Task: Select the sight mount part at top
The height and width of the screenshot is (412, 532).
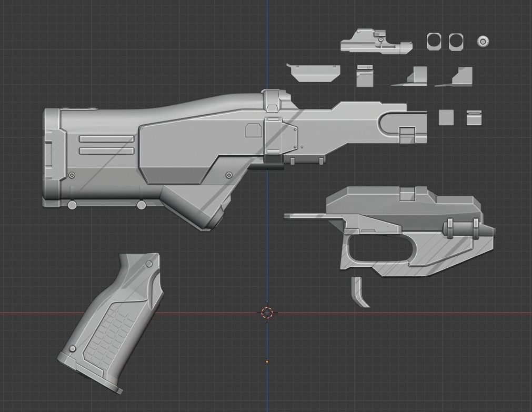Action: coord(377,42)
